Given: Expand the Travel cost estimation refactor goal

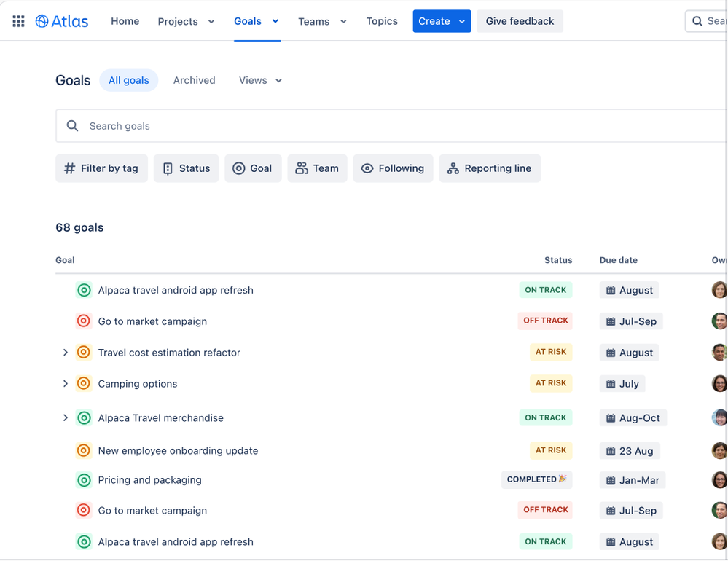Looking at the screenshot, I should [x=66, y=353].
